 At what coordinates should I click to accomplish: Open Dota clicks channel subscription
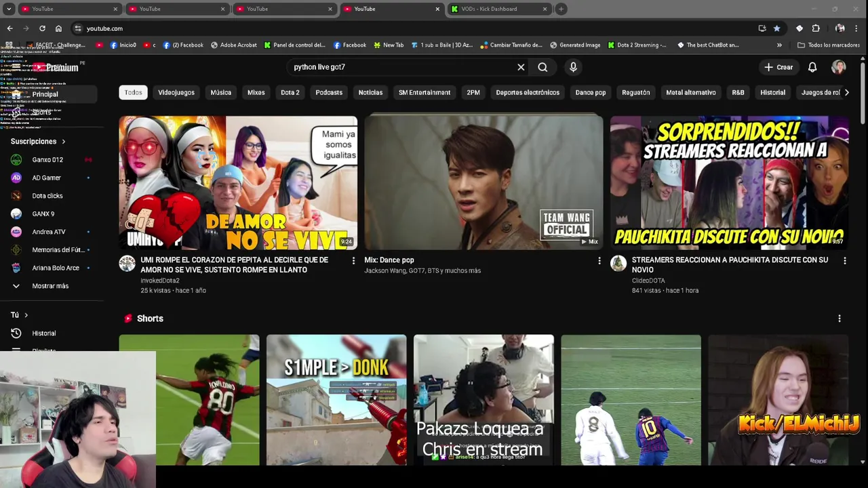click(x=52, y=196)
